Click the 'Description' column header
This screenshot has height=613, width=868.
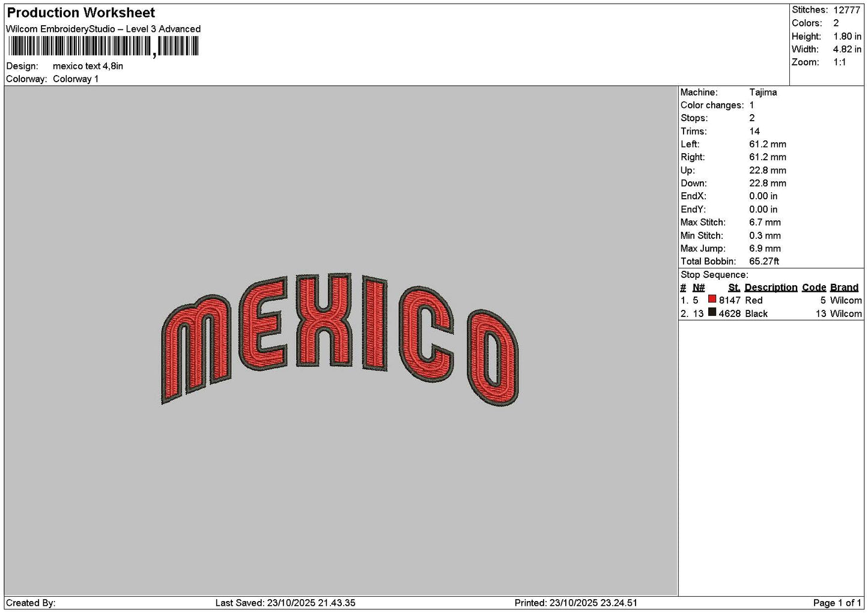[x=771, y=287]
